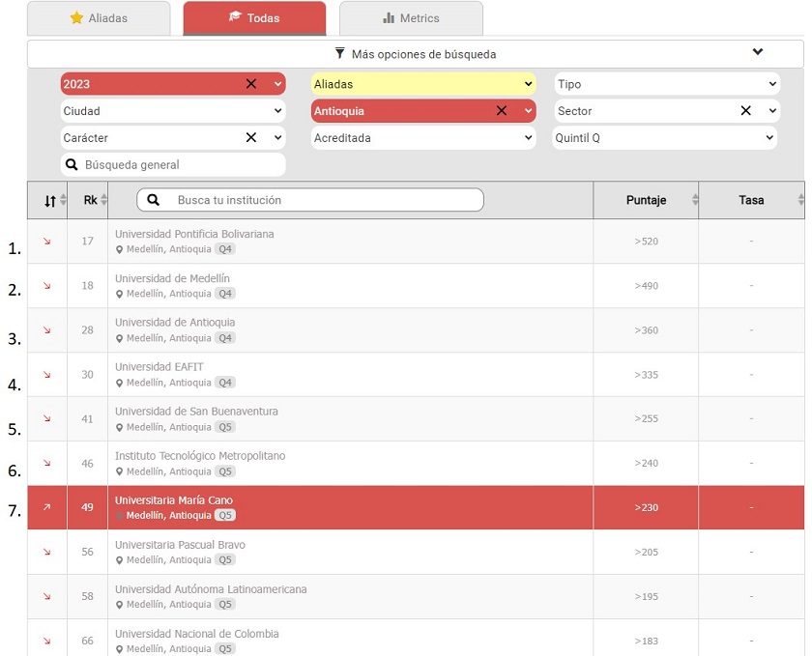Open Universidad de Medellín entry
Screen dimensions: 812x656
pos(172,278)
